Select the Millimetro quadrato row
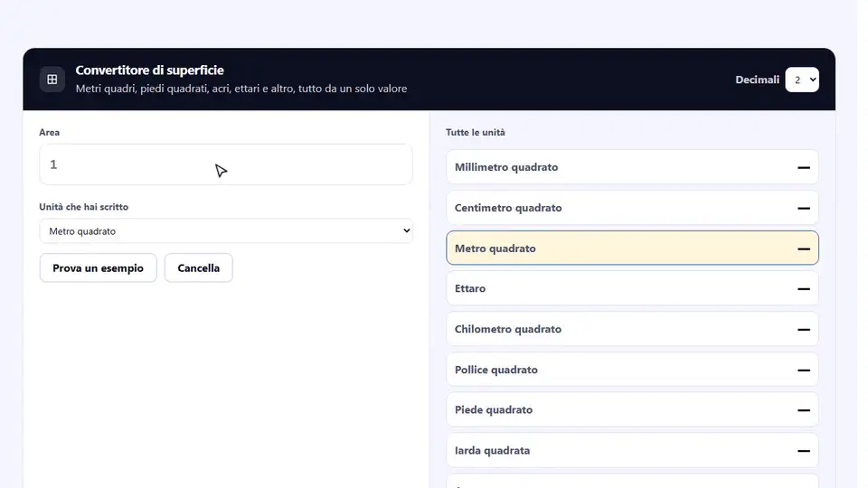 coord(632,167)
